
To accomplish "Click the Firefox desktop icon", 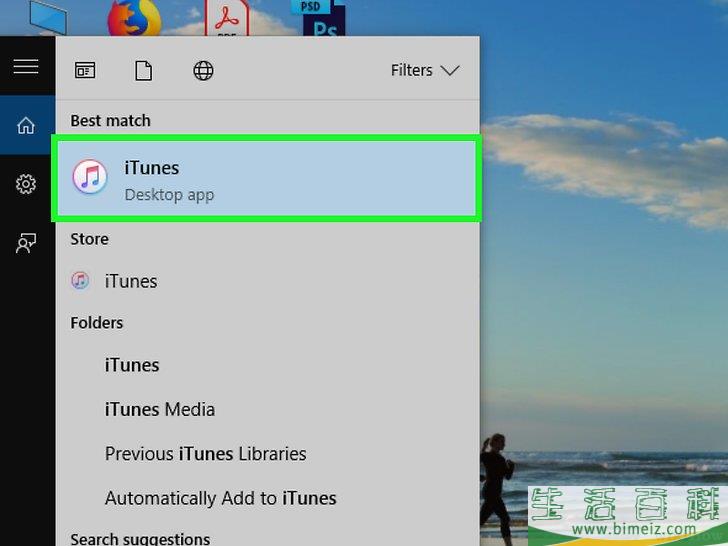I will [x=134, y=18].
